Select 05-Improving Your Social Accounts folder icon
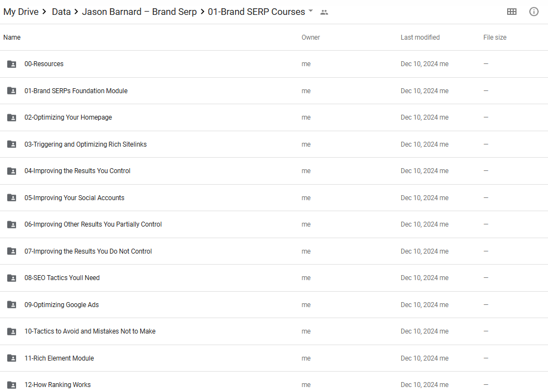This screenshot has width=548, height=392. coord(12,198)
